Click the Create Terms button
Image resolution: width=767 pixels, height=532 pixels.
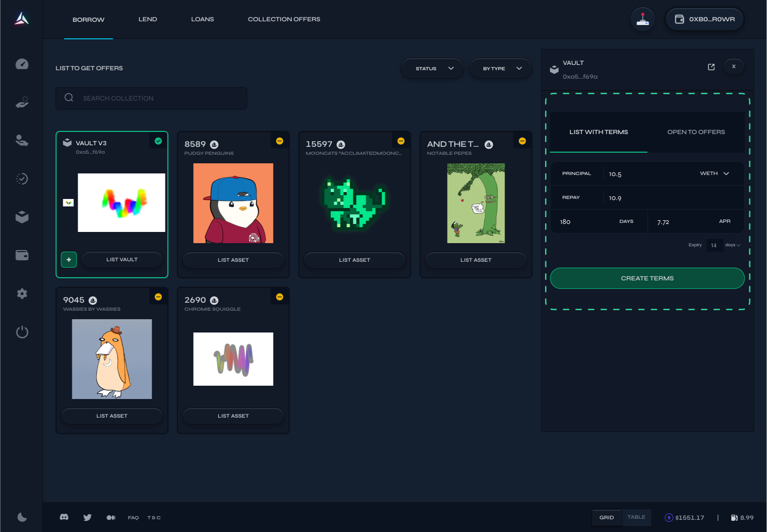coord(647,278)
